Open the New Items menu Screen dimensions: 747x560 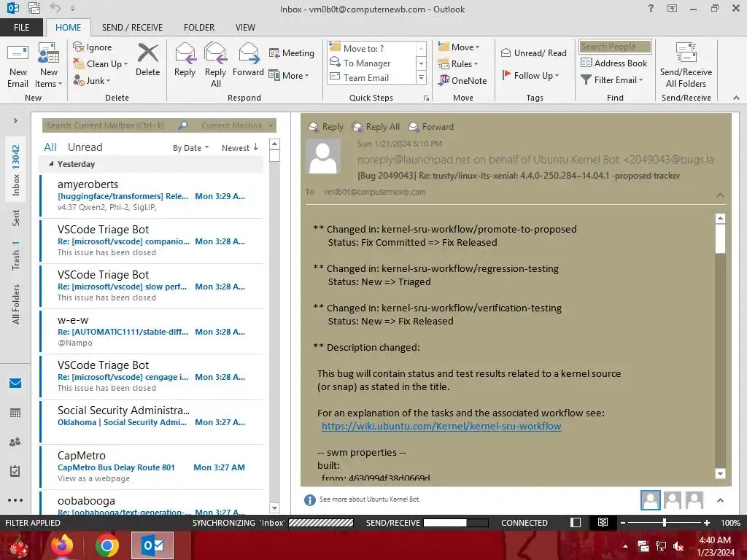coord(49,66)
